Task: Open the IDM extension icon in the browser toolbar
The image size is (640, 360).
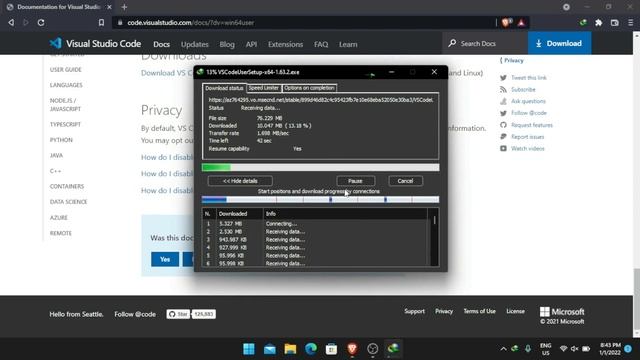Action: point(583,22)
